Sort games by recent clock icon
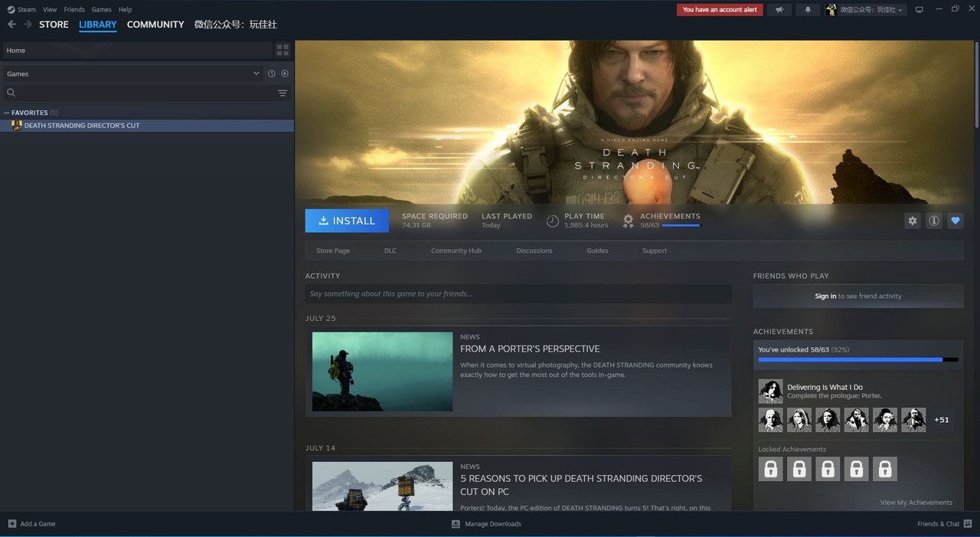The width and height of the screenshot is (980, 537). 271,74
